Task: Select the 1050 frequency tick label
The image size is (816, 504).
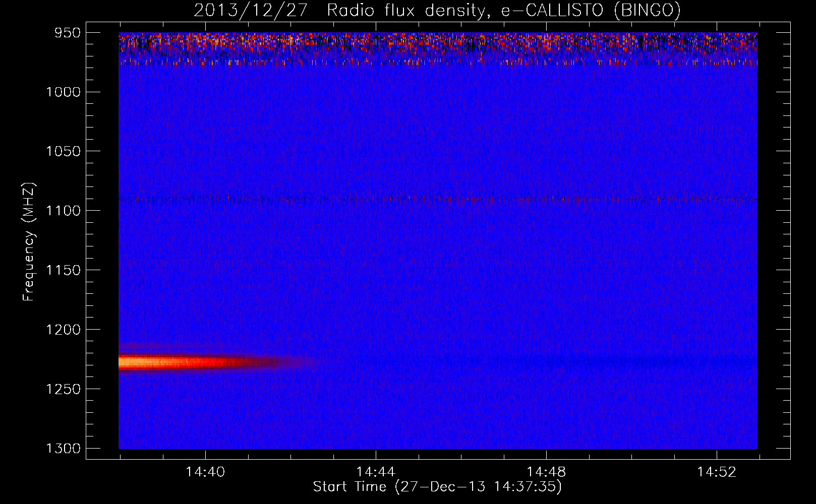Action: (63, 151)
